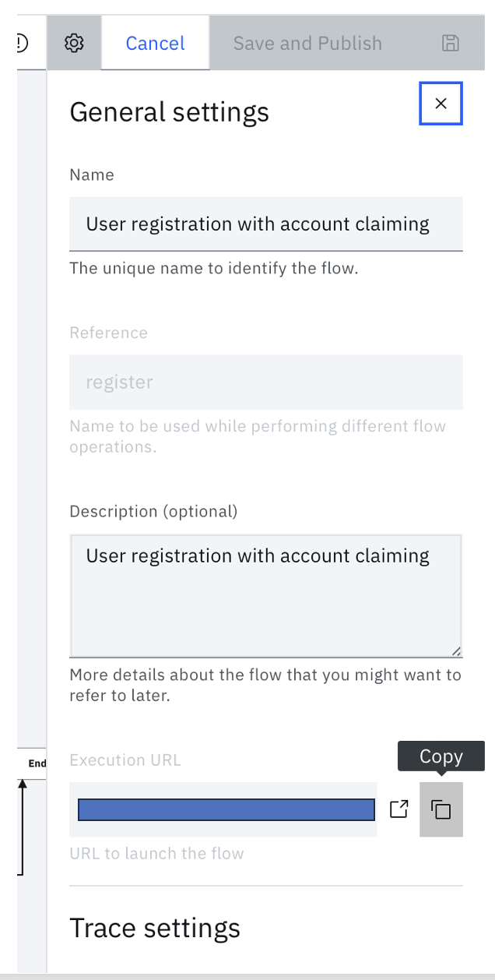
Task: Select the End node on flow canvas
Action: click(36, 763)
